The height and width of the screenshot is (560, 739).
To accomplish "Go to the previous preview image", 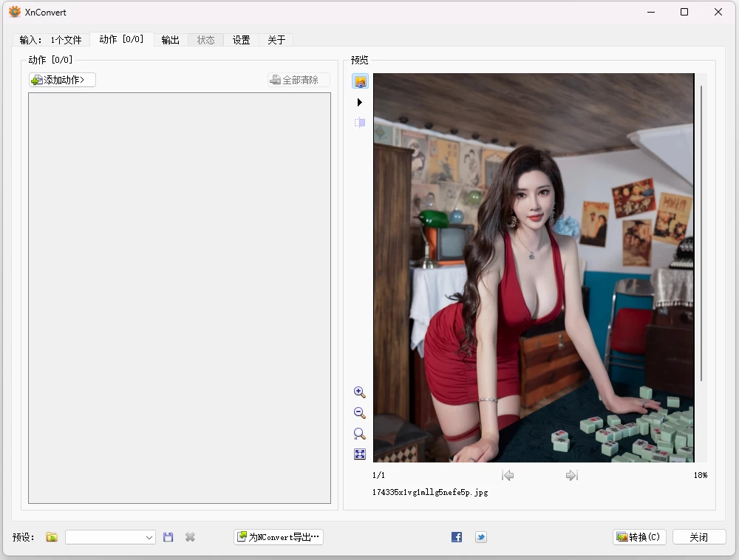I will click(x=508, y=475).
